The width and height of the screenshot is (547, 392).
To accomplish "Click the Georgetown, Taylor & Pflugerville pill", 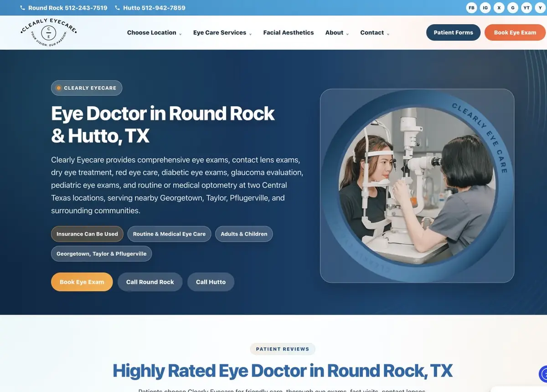I will [x=101, y=254].
